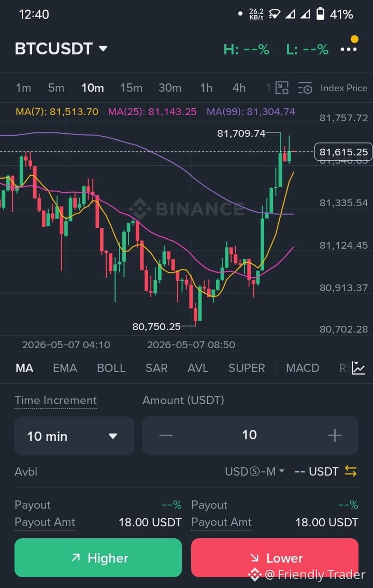Image resolution: width=373 pixels, height=588 pixels.
Task: Decrease amount with the minus icon
Action: click(166, 435)
